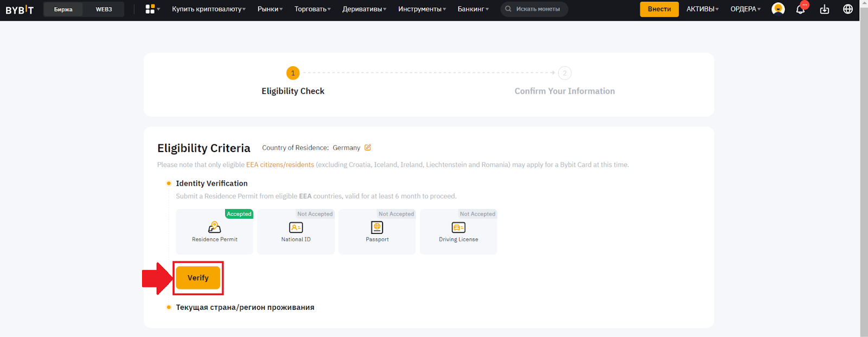
Task: Open the language globe icon
Action: (848, 9)
